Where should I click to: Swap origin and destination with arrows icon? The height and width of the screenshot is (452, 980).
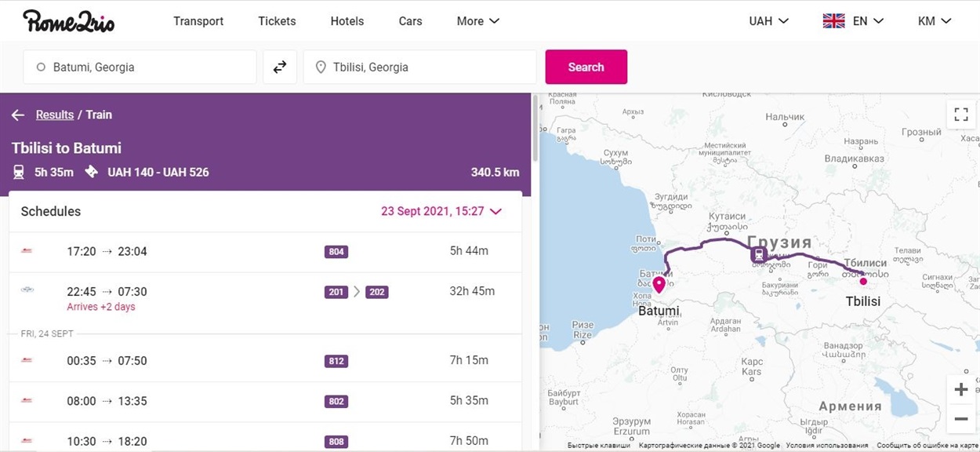pyautogui.click(x=280, y=67)
